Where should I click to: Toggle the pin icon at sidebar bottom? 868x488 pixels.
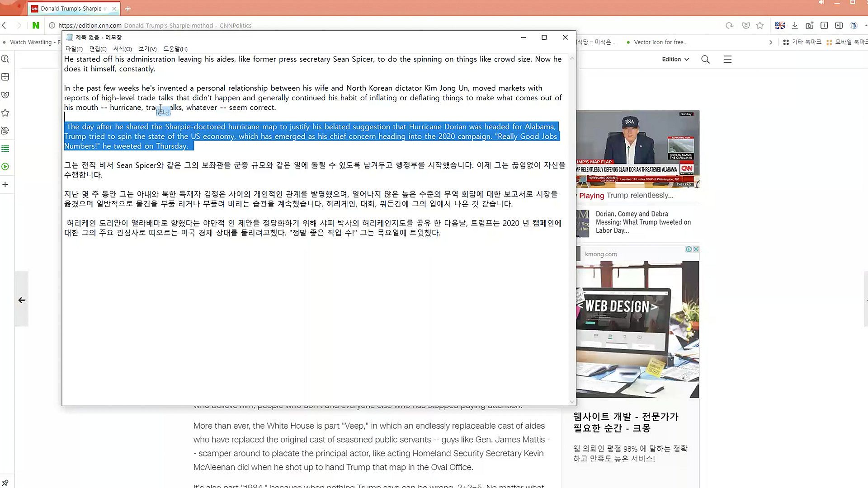click(x=5, y=483)
